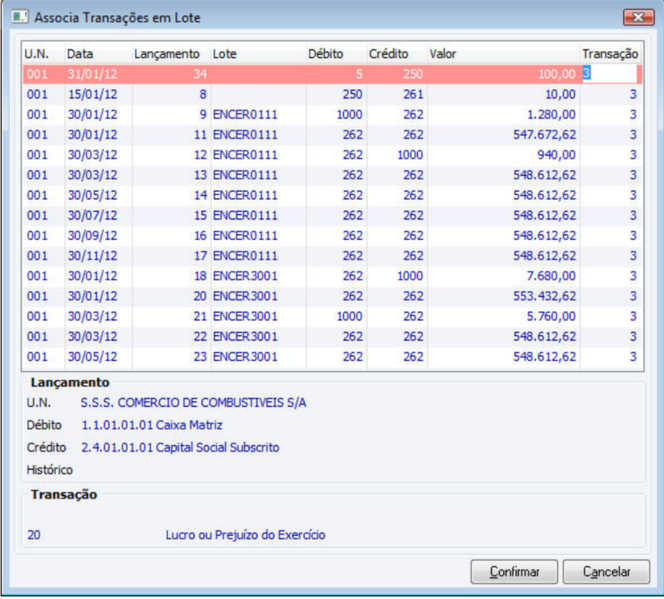Select lançamento 22 in the table
The image size is (664, 599).
332,337
